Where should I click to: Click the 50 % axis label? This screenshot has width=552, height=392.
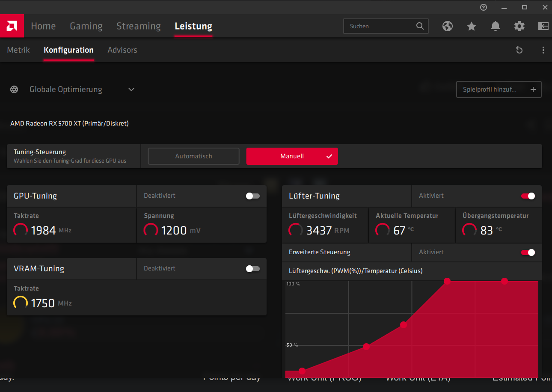pos(292,345)
